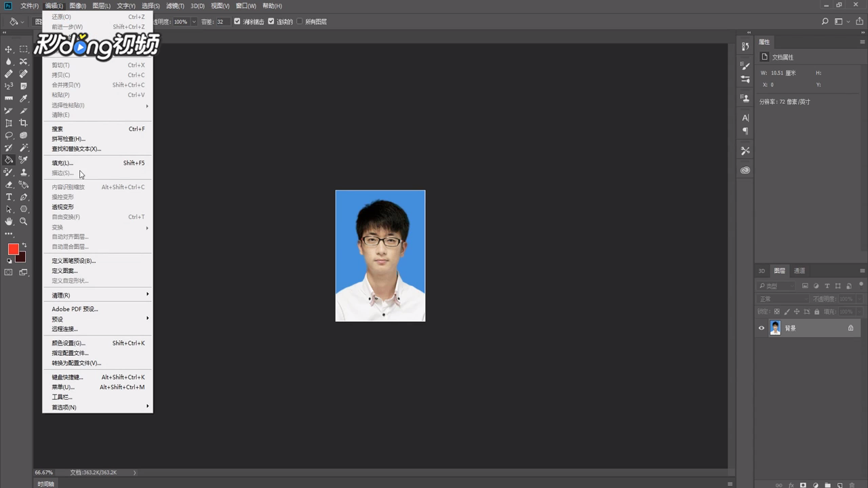Select the Horizontal Type tool
This screenshot has height=488, width=868.
pos(8,197)
